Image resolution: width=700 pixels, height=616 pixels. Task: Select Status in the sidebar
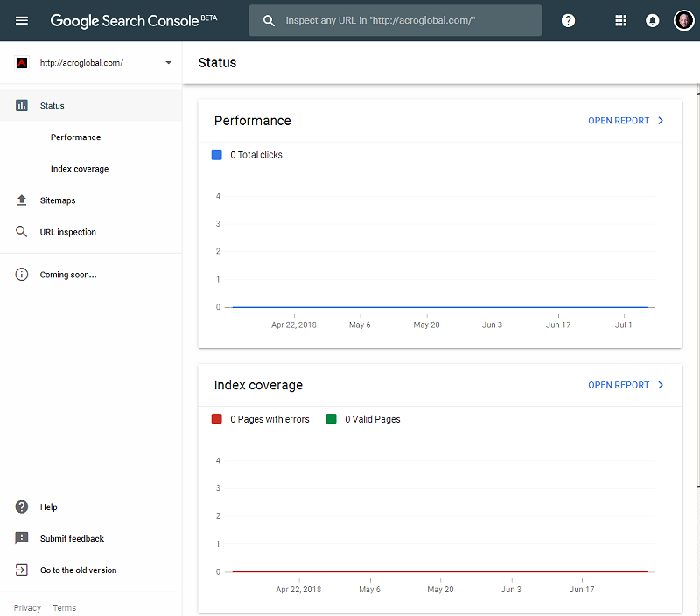tap(91, 105)
